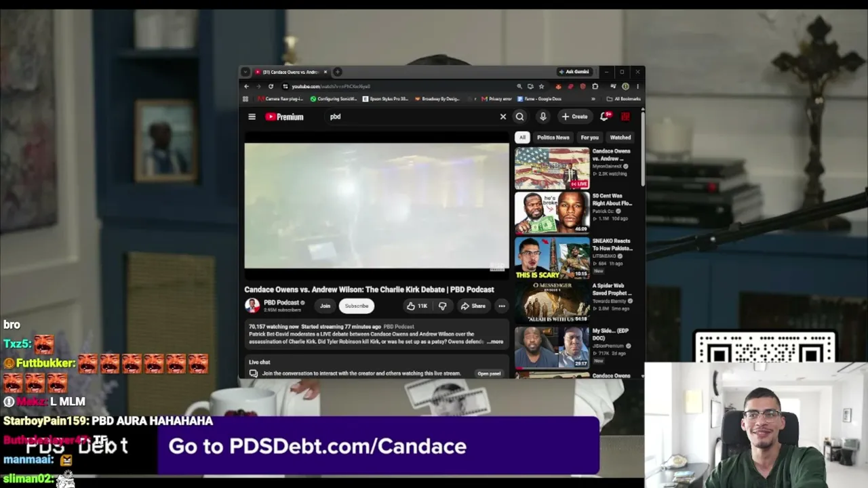Select the All filter chip
The height and width of the screenshot is (488, 868).
[x=522, y=138]
